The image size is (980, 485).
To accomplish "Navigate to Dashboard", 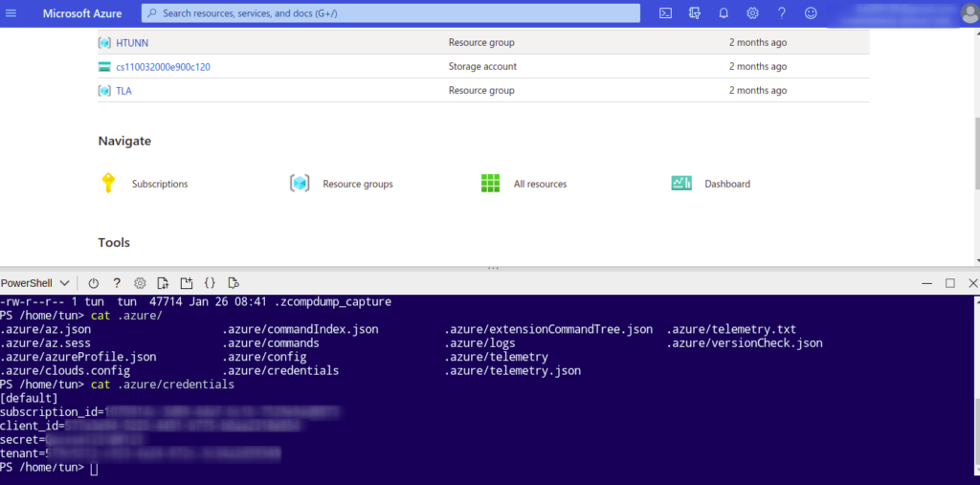I will pos(727,184).
